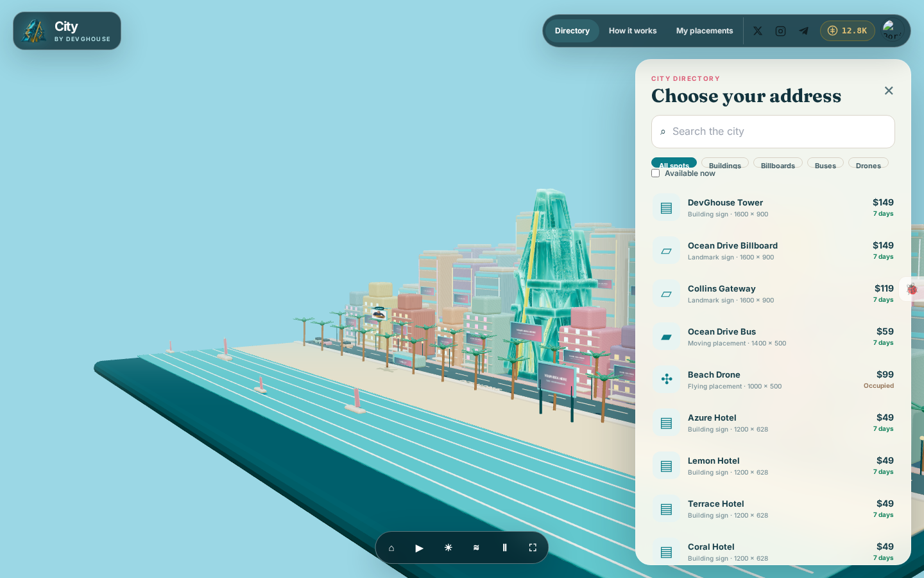
Task: Toggle the sun lighting icon
Action: tap(448, 548)
